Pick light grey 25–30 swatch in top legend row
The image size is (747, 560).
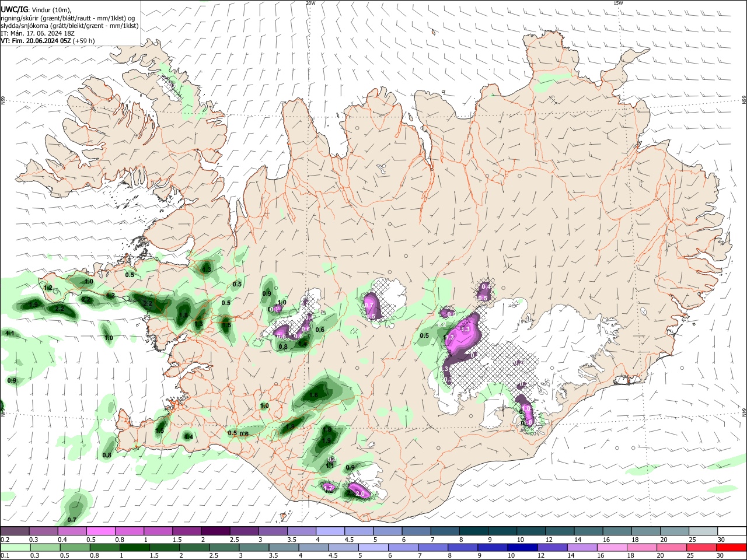(x=703, y=531)
